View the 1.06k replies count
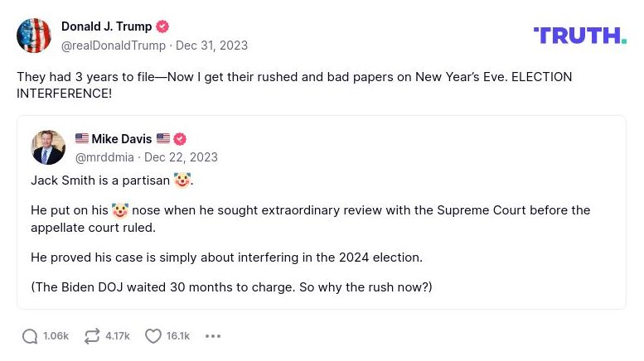This screenshot has height=361, width=644. click(x=56, y=336)
